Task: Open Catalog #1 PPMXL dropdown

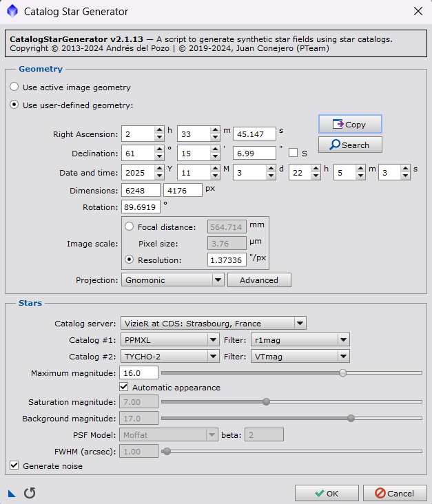Action: 170,339
